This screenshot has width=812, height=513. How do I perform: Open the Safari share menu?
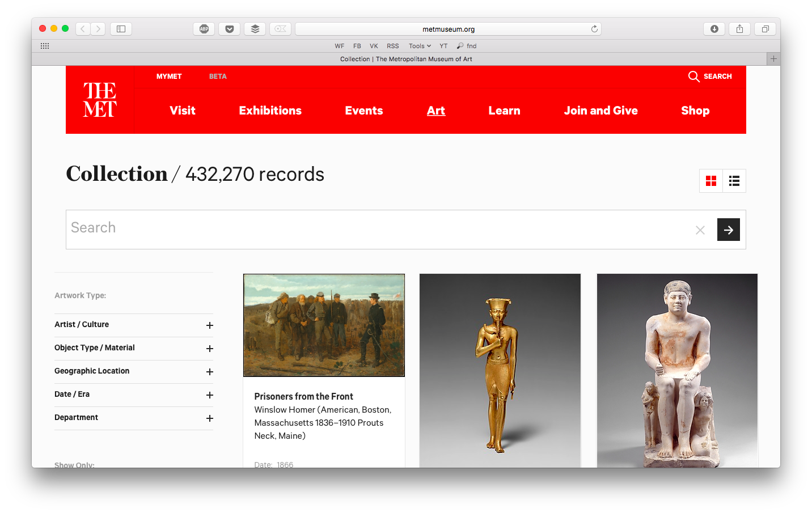point(739,29)
